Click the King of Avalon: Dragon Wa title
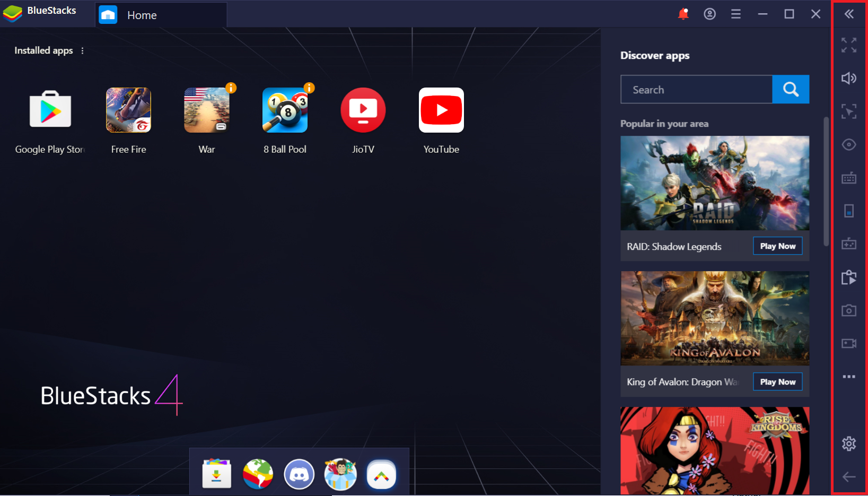The image size is (868, 496). [682, 382]
